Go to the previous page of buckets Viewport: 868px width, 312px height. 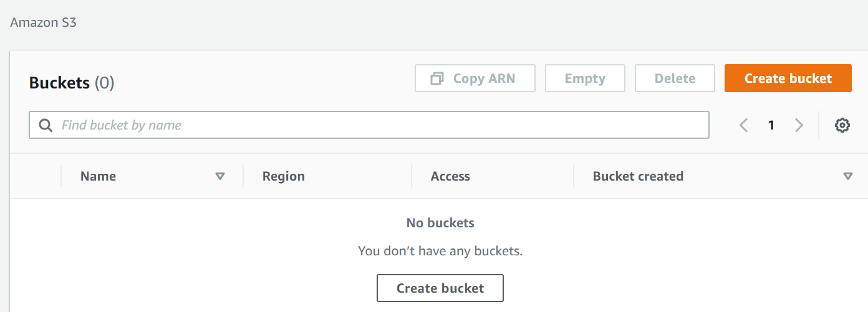click(743, 125)
